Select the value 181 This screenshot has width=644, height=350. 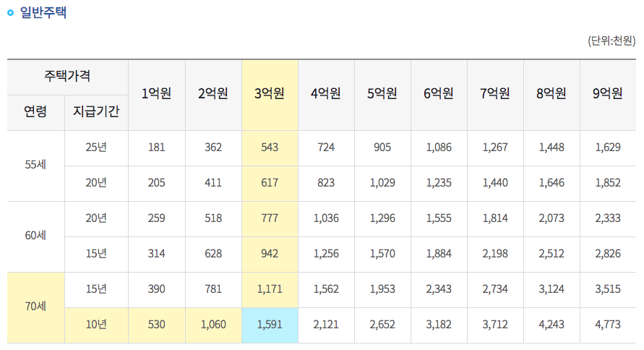(156, 148)
